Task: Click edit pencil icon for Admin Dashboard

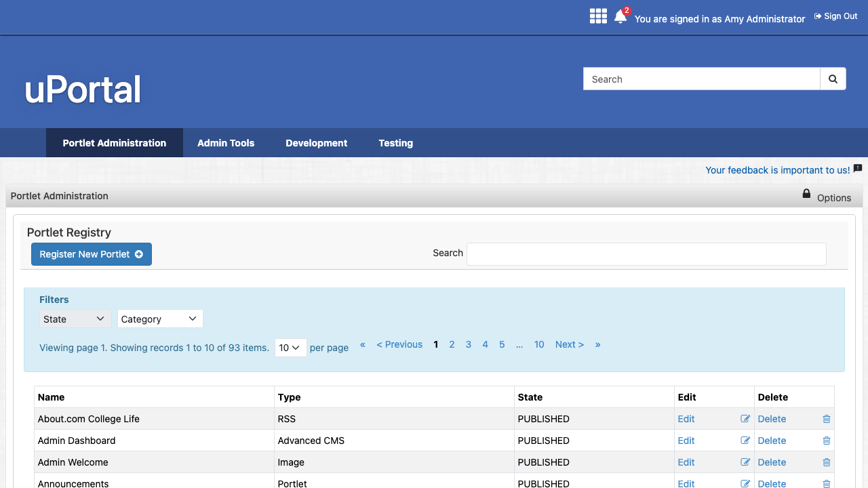Action: (745, 441)
